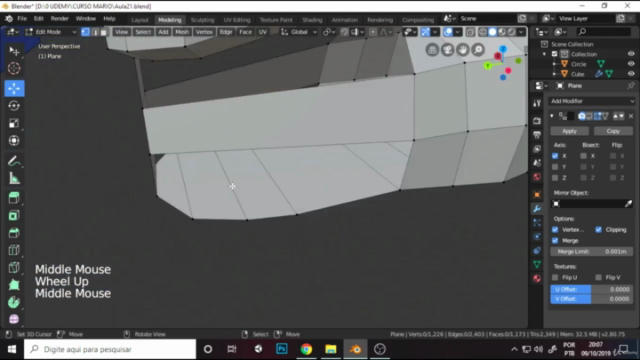
Task: Adjust the V Offset slider
Action: pos(591,299)
